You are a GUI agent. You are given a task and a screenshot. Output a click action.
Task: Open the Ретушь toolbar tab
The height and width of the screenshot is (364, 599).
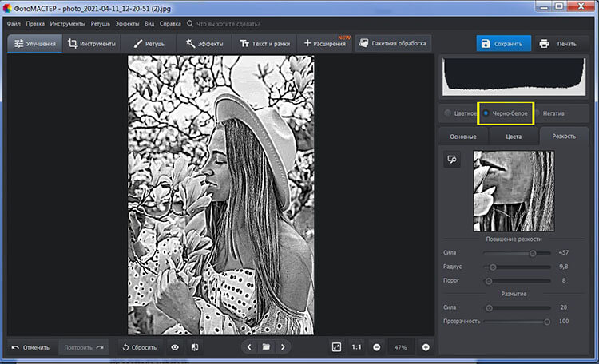(149, 44)
